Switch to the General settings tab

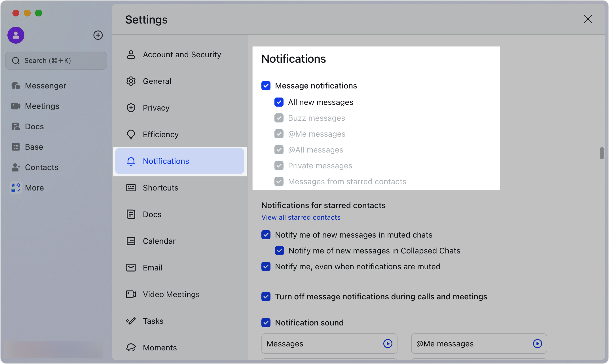pos(157,81)
